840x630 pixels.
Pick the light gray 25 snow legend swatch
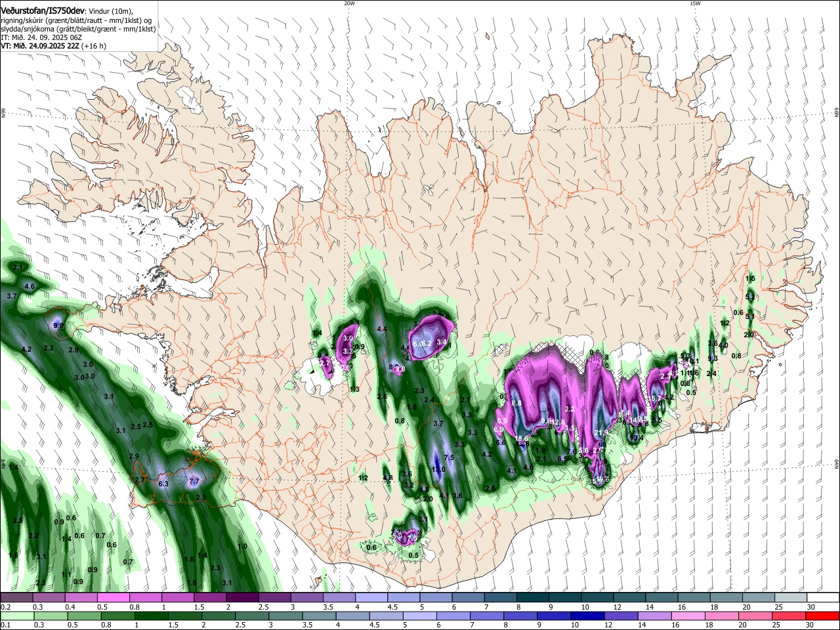[x=791, y=598]
